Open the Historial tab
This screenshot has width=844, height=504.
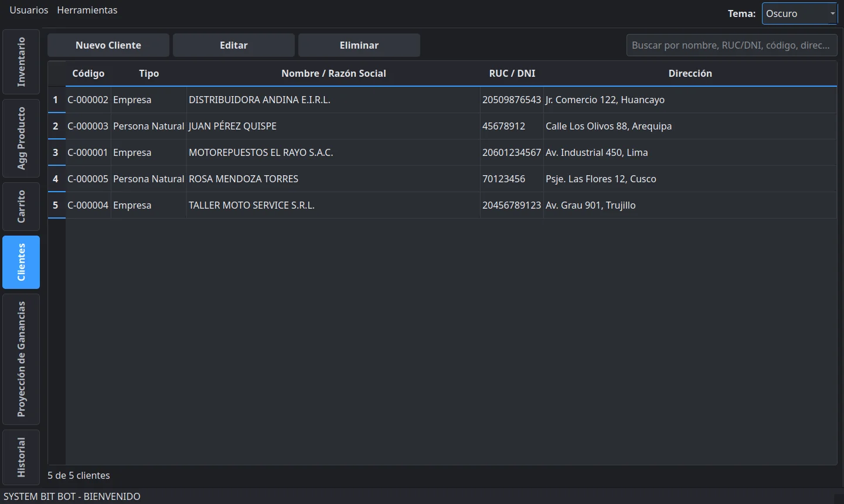[x=21, y=457]
